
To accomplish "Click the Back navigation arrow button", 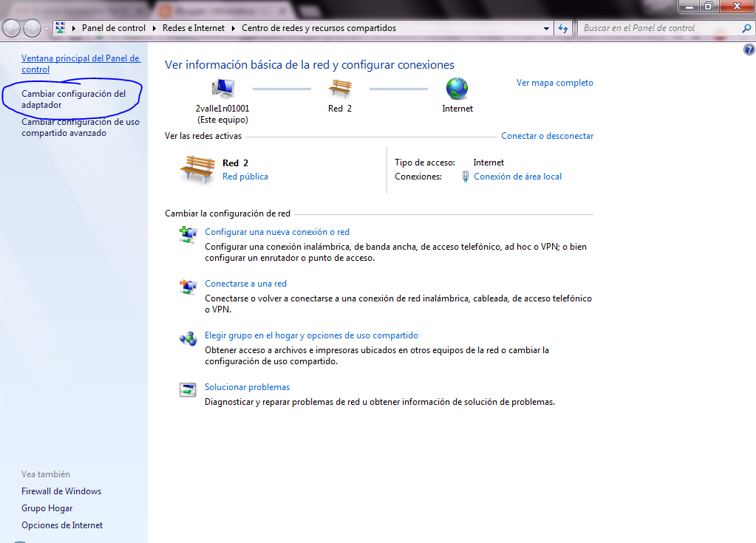I will [x=12, y=28].
